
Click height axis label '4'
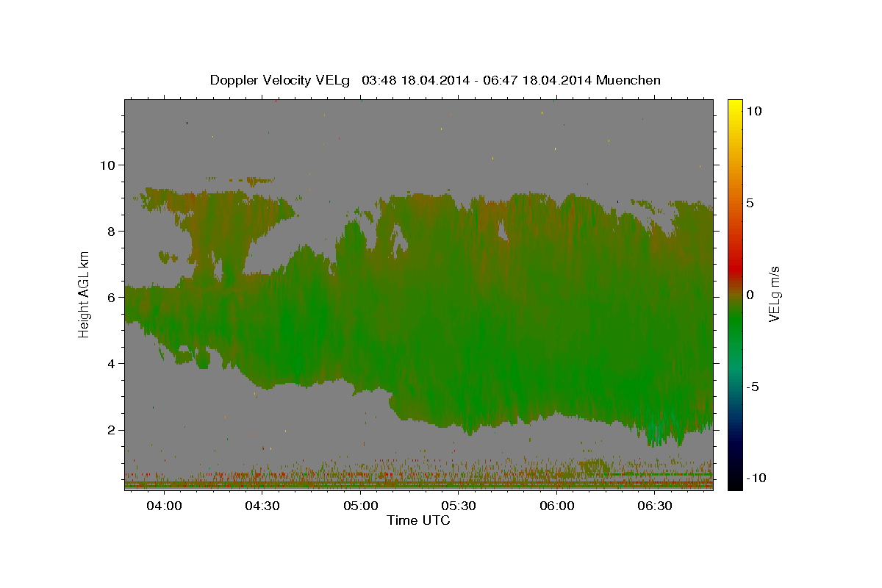click(x=110, y=363)
